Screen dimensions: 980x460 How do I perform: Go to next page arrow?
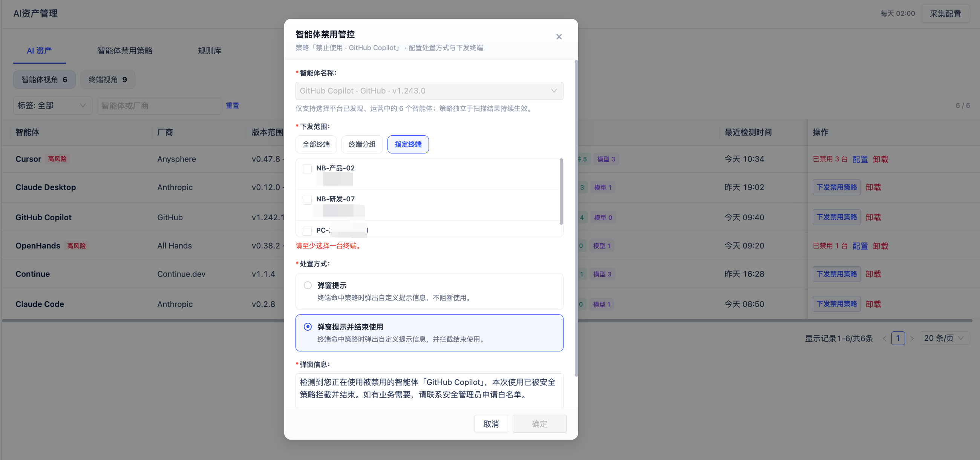(x=911, y=338)
